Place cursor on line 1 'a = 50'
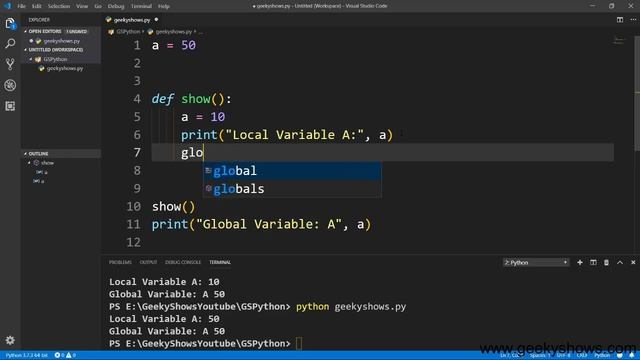 (x=173, y=45)
